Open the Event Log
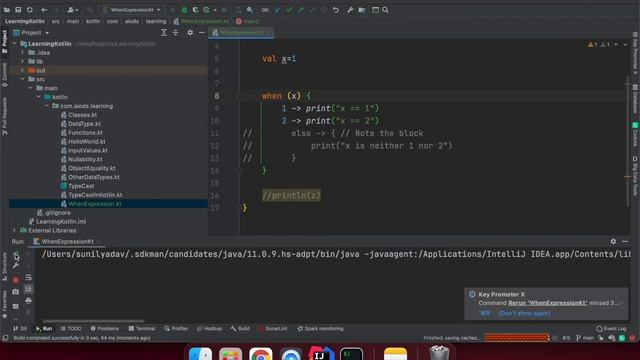The width and height of the screenshot is (640, 360). click(611, 329)
